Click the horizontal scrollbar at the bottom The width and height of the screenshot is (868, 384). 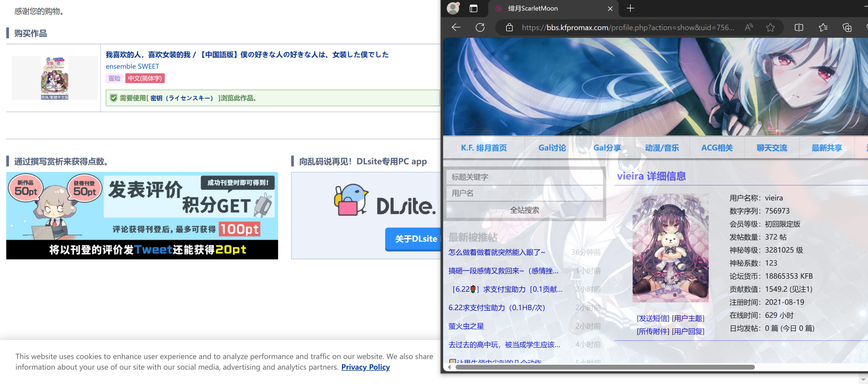(x=605, y=367)
